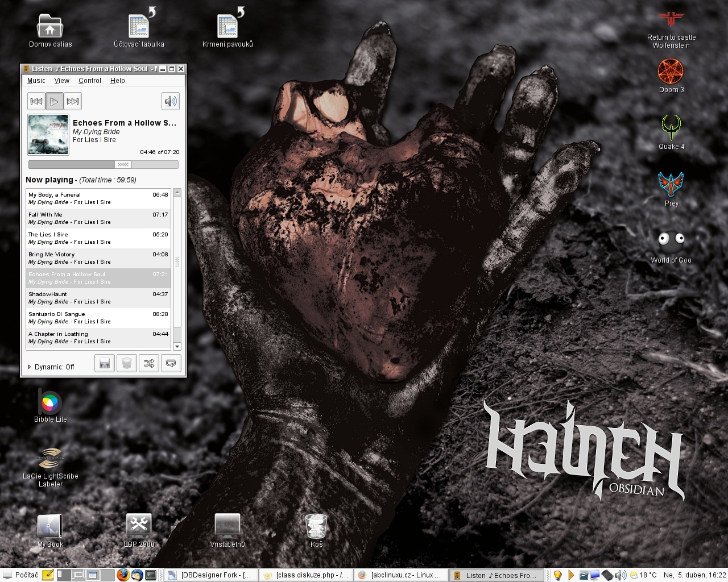Toggle shuffle mode
728x582 pixels.
(x=149, y=363)
